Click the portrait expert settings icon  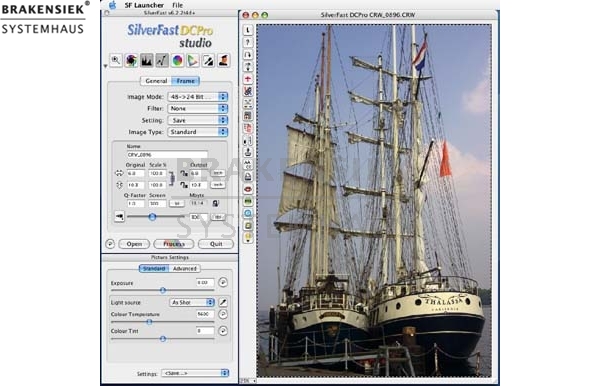[223, 60]
